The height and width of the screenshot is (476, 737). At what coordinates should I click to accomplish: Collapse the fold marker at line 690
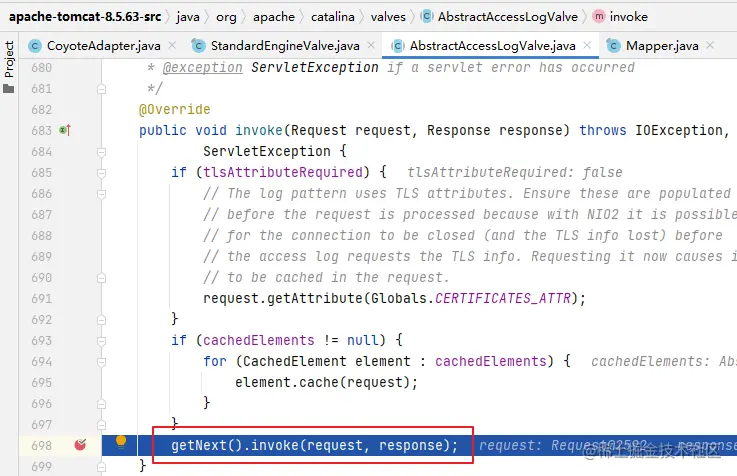pyautogui.click(x=101, y=278)
